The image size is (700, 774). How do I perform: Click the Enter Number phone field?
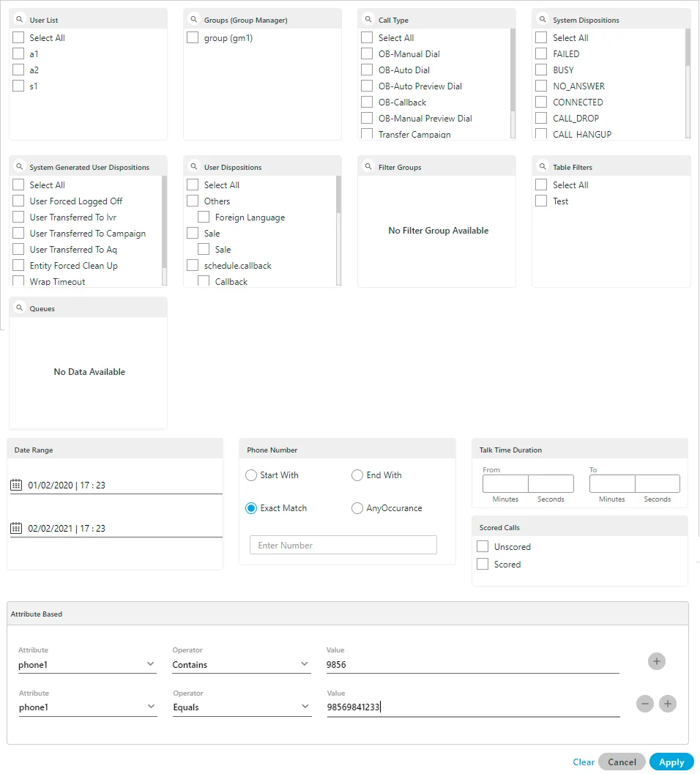343,545
